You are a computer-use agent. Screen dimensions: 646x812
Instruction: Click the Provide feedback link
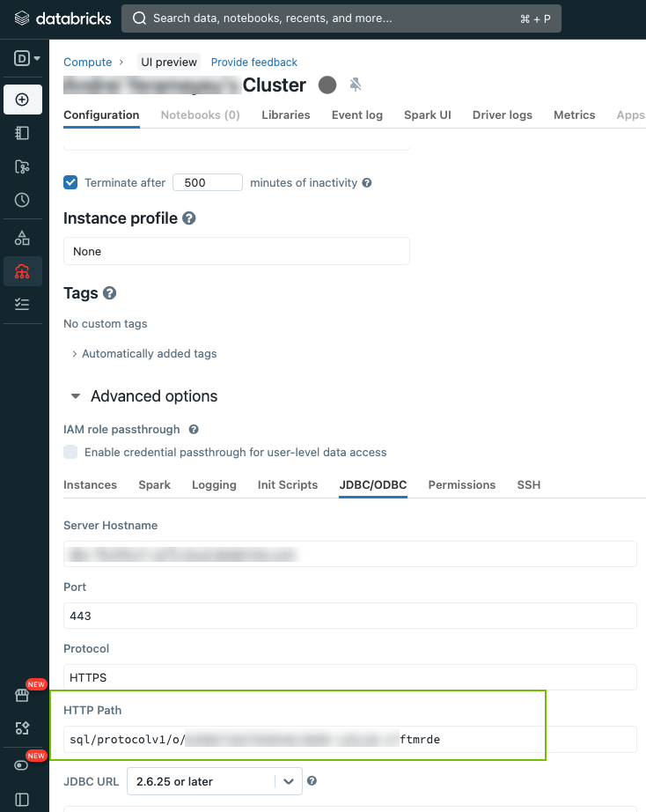[x=254, y=63]
